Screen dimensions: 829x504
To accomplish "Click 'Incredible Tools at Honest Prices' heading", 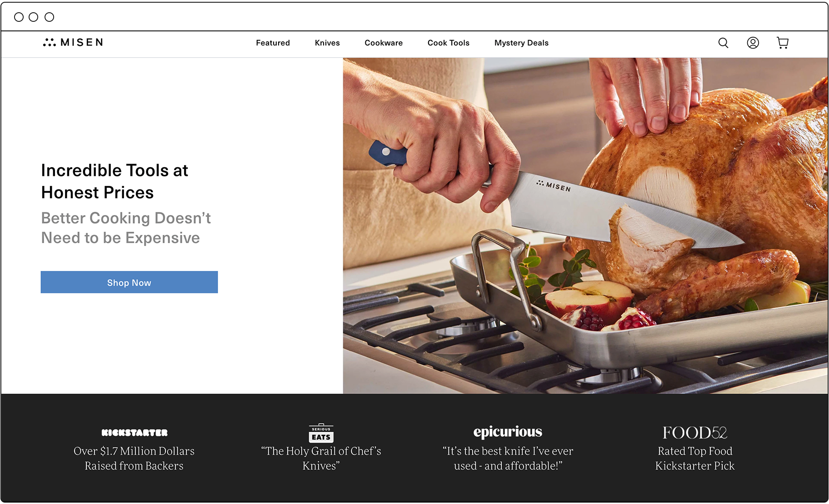I will tap(115, 181).
